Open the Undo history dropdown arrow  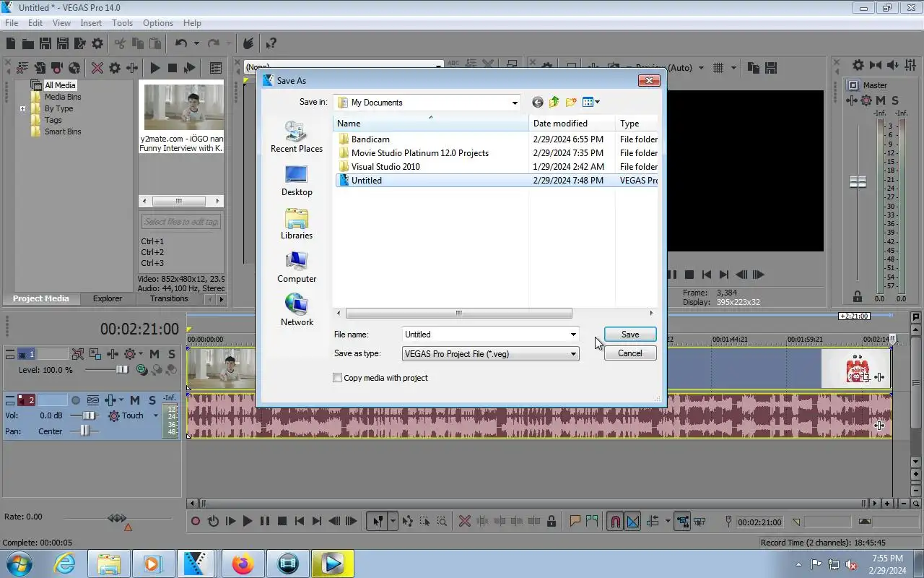pos(196,43)
